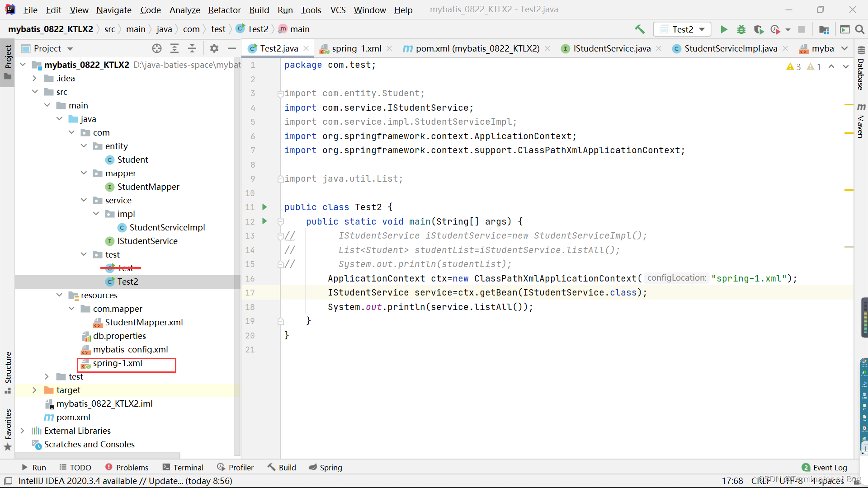Open the Event Log
The image size is (868, 488).
coord(825,467)
